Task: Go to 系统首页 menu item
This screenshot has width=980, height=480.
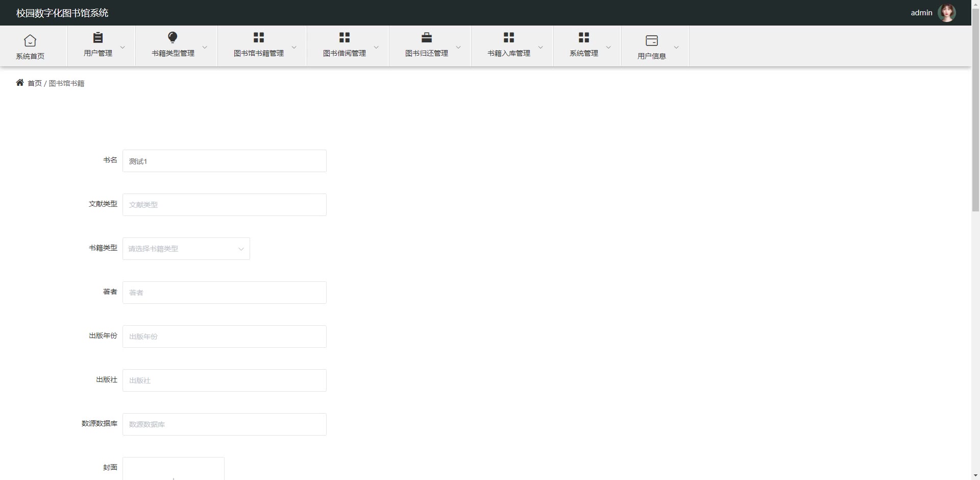Action: pos(30,56)
